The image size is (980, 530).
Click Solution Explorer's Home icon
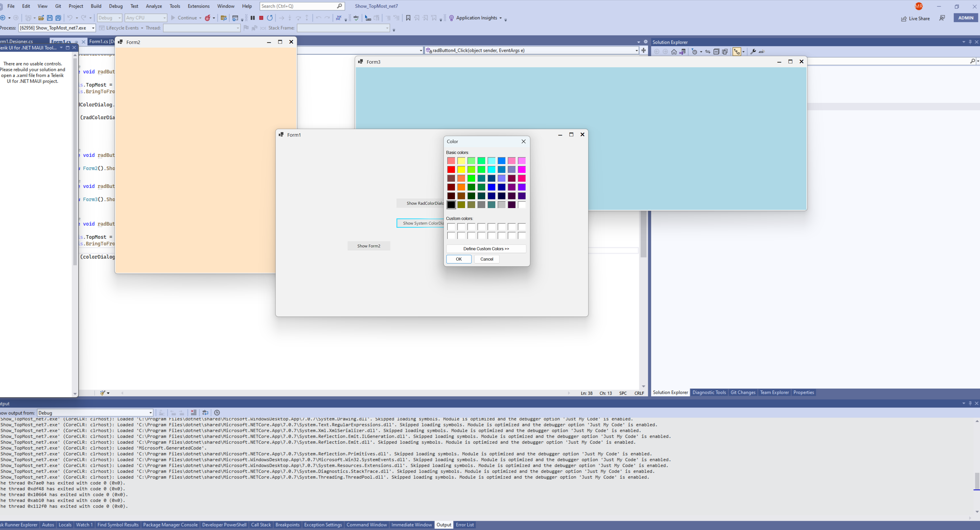(674, 52)
